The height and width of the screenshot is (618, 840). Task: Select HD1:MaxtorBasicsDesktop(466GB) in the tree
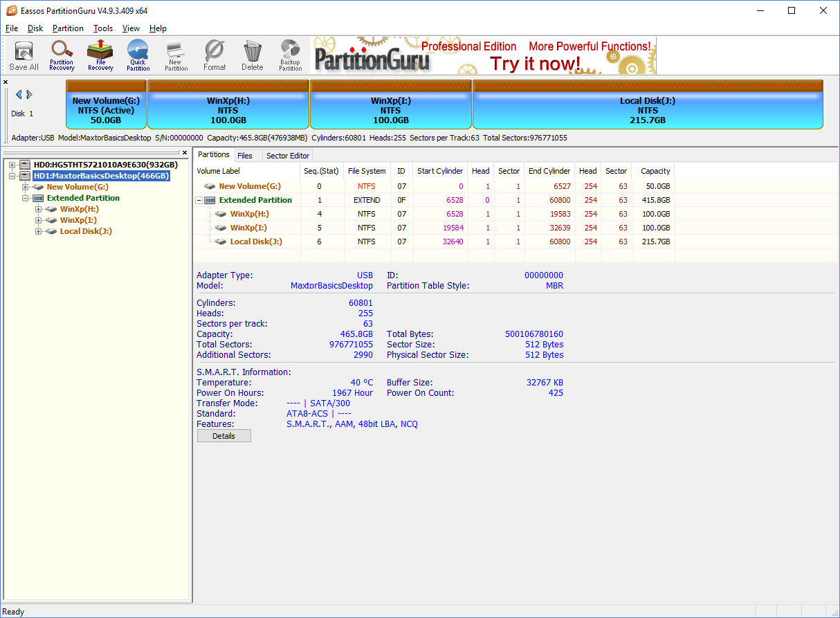101,176
